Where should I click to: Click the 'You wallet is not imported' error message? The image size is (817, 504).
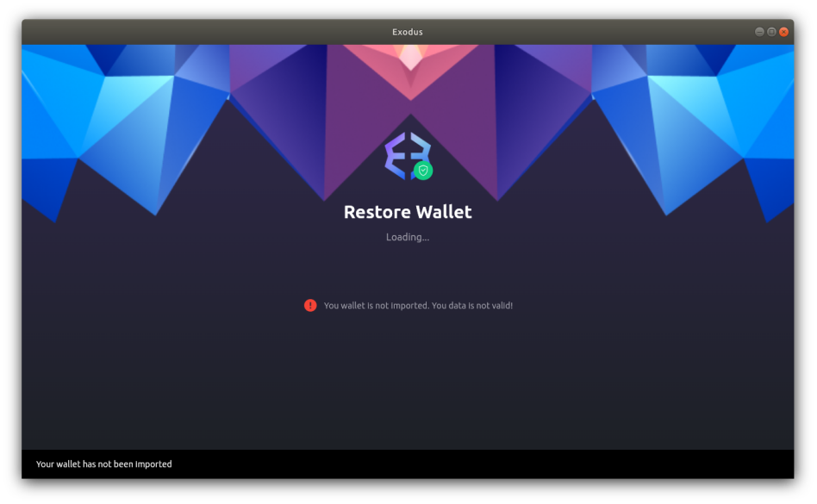click(418, 306)
